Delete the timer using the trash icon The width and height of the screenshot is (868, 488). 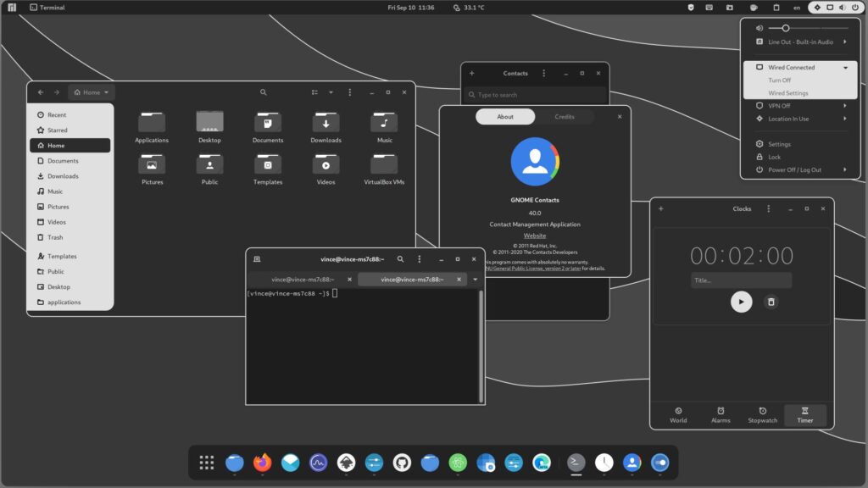pyautogui.click(x=771, y=302)
